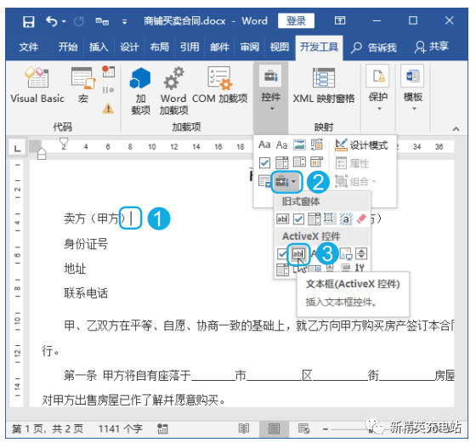Expand the Protect dropdown
Viewport: 476px width, 448px height.
point(378,88)
